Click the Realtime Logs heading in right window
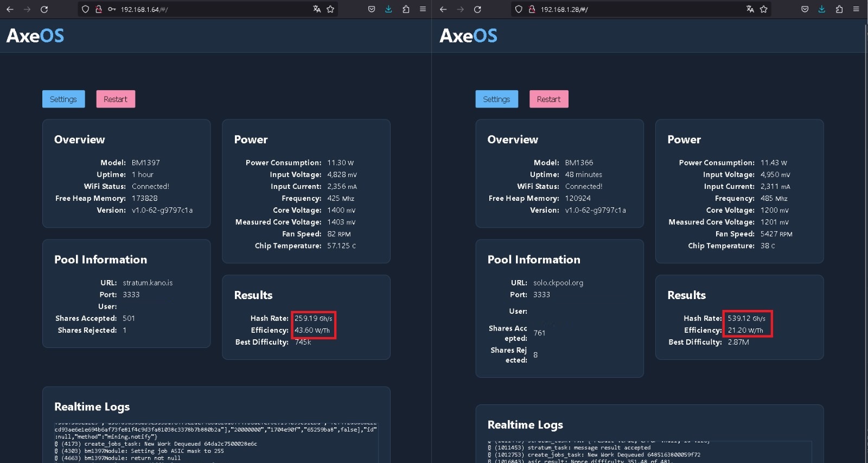This screenshot has width=868, height=463. (x=525, y=425)
